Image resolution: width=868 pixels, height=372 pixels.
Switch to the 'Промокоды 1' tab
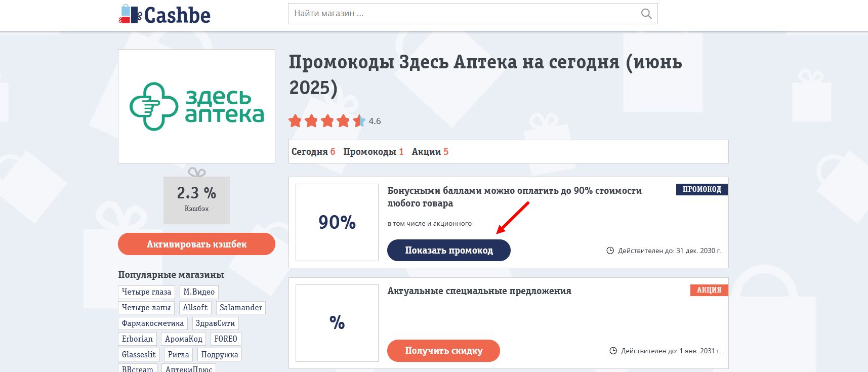[x=374, y=151]
